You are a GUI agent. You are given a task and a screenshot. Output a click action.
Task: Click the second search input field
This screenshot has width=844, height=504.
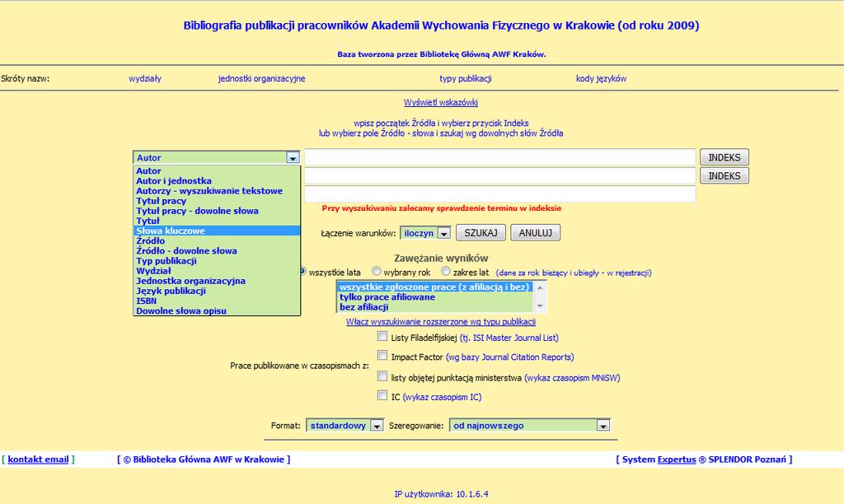click(500, 175)
